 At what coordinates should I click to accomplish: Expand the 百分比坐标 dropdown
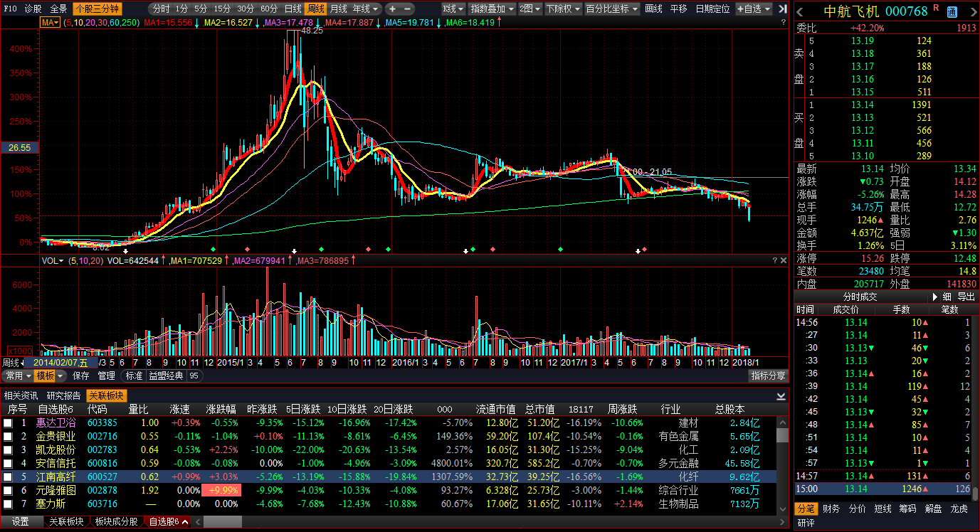point(612,9)
